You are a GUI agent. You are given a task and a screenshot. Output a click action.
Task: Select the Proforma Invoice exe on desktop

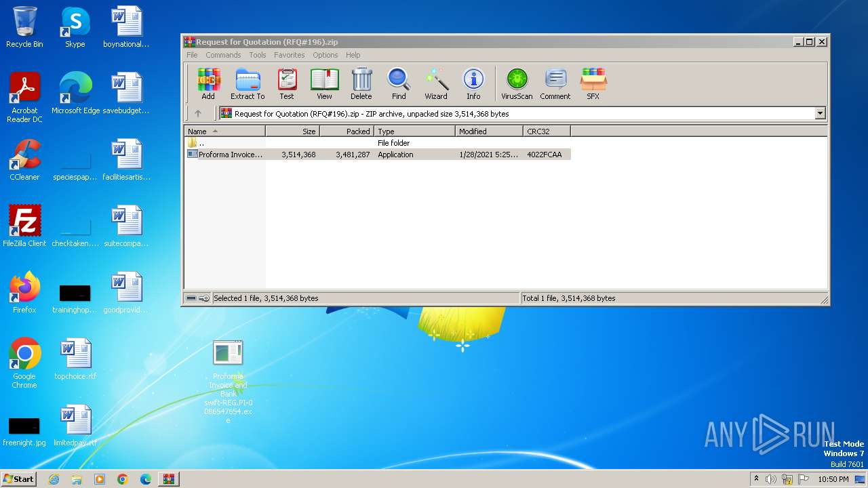point(228,382)
